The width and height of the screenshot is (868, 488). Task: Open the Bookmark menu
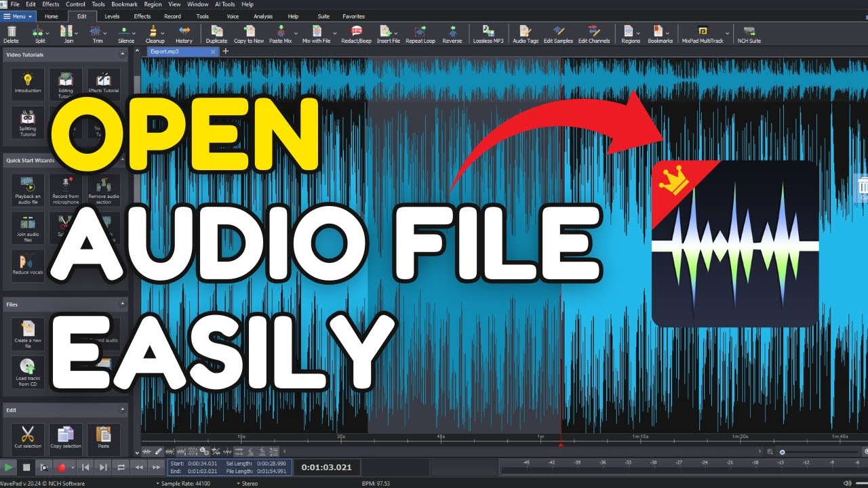point(124,4)
